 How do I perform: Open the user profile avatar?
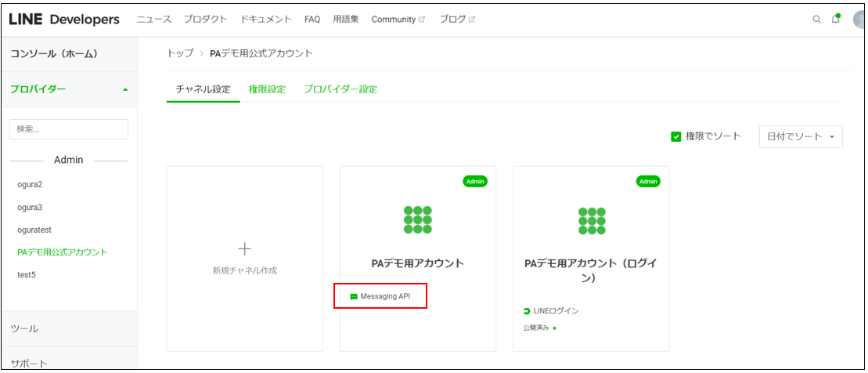coord(859,20)
